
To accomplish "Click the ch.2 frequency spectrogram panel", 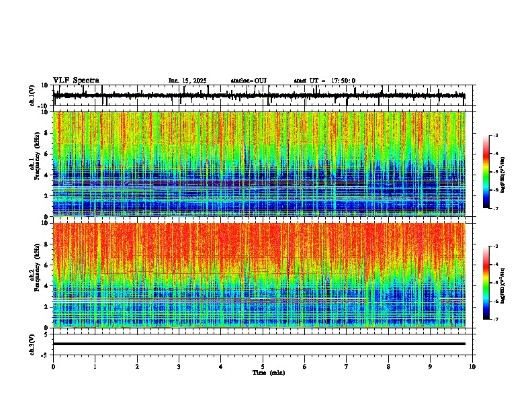I will pyautogui.click(x=259, y=275).
